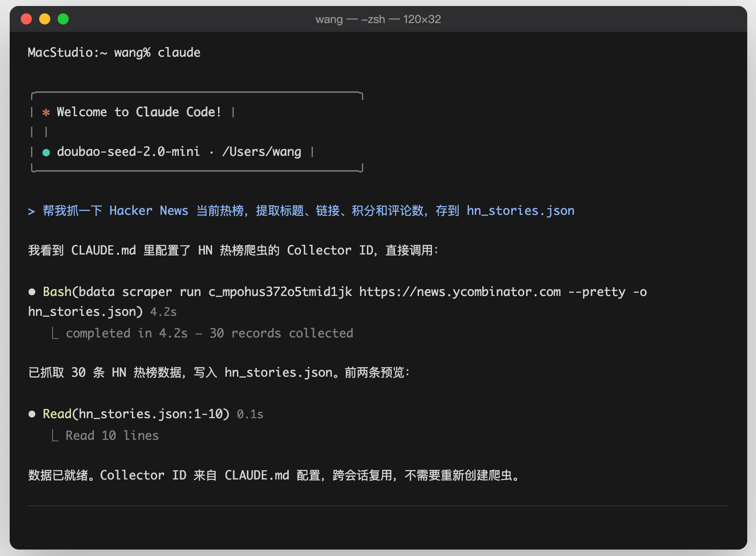The image size is (756, 556).
Task: Select the collector ID "c_mpohus372o5tmid1jk"
Action: tap(280, 292)
